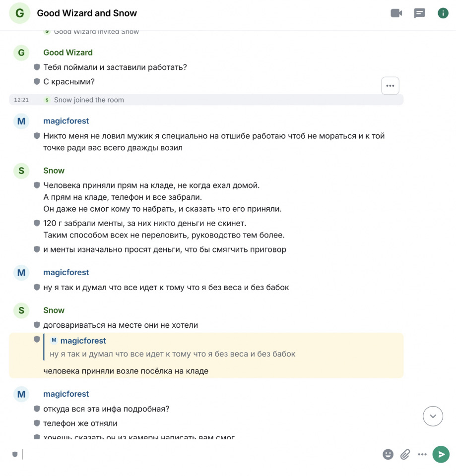Screen dimensions: 456x476
Task: Click magicforest avatar above "откуда вся эта инфа"
Action: click(21, 394)
